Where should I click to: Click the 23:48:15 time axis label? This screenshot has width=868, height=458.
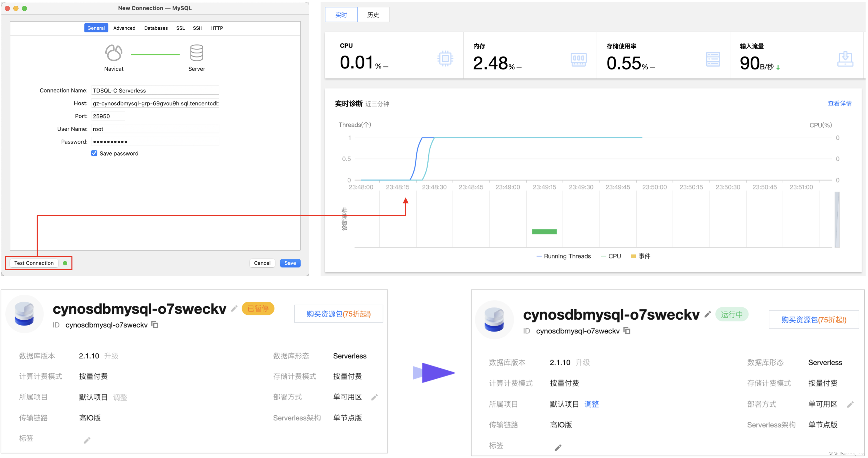pyautogui.click(x=398, y=187)
